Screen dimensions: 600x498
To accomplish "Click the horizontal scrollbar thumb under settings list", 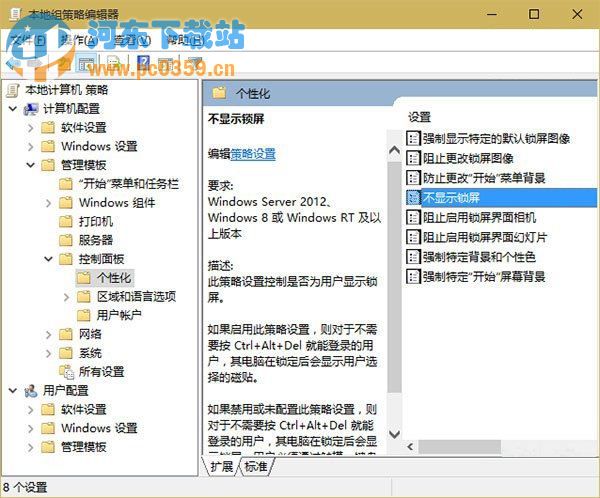I will pos(460,447).
